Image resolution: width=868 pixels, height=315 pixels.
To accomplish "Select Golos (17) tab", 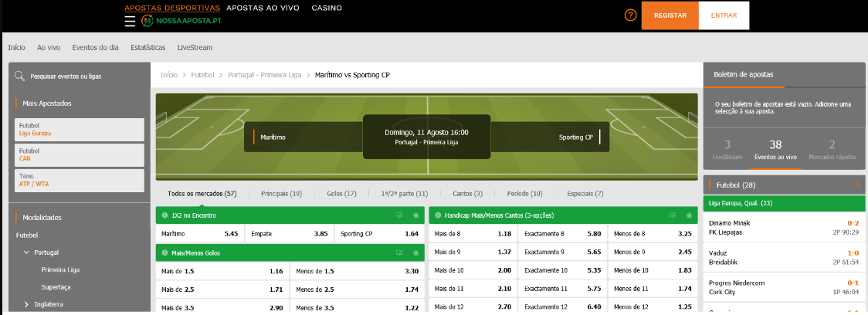I will click(x=341, y=194).
